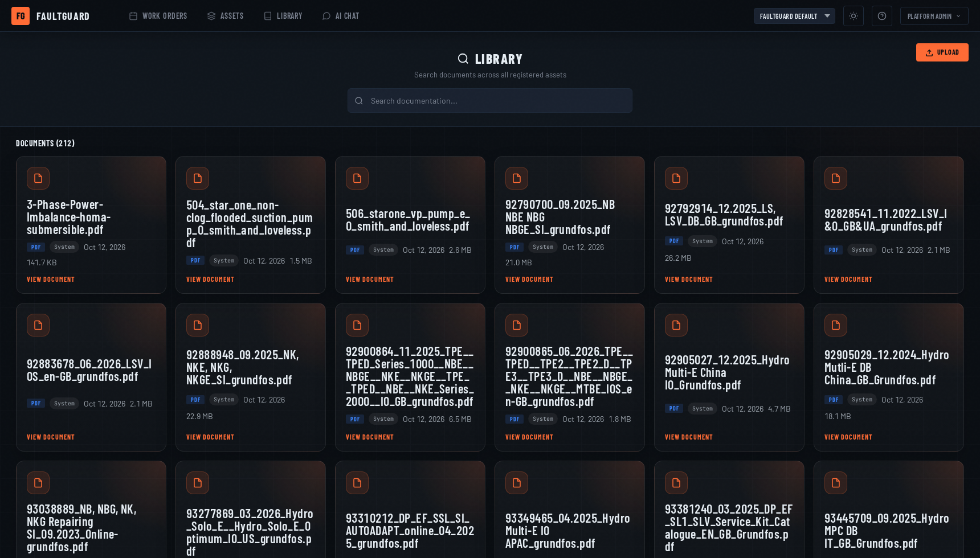Click the Documents (212) heading

[45, 143]
